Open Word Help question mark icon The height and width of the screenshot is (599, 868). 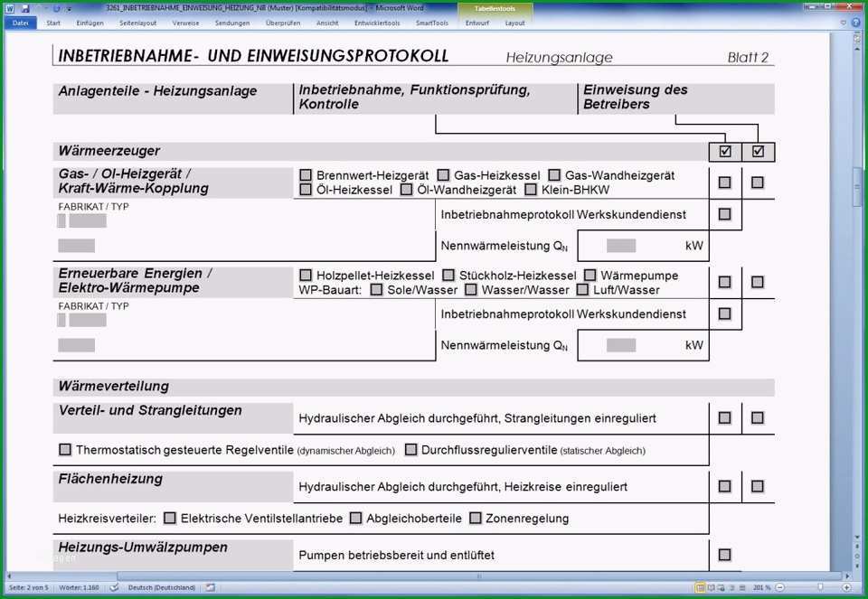click(857, 23)
